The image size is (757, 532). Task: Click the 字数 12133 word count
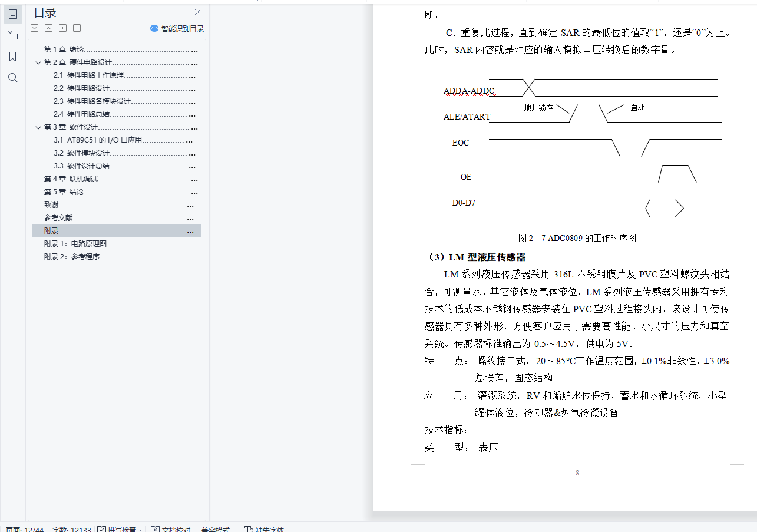(72, 530)
